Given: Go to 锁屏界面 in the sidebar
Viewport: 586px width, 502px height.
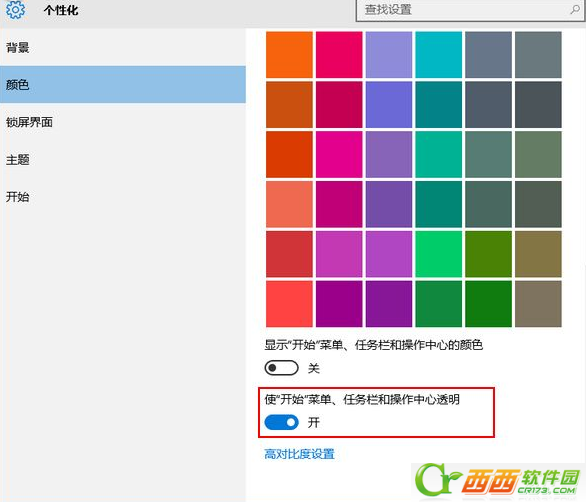Looking at the screenshot, I should (x=29, y=122).
